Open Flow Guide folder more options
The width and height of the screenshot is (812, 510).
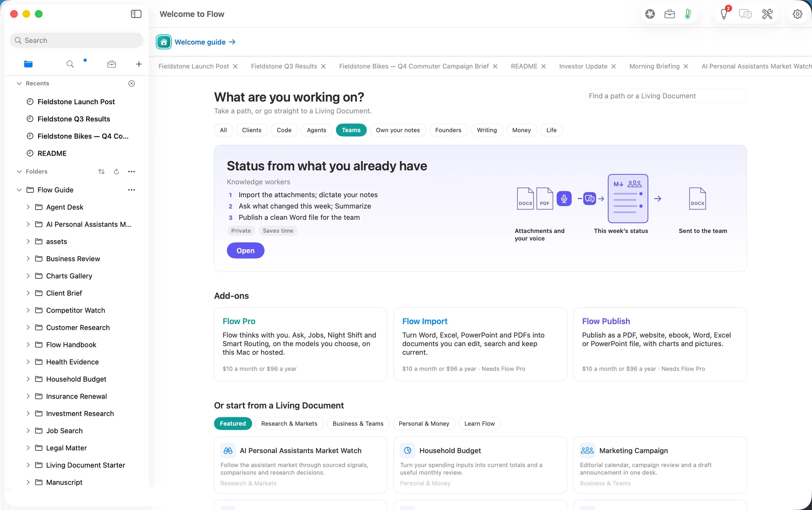(x=132, y=190)
